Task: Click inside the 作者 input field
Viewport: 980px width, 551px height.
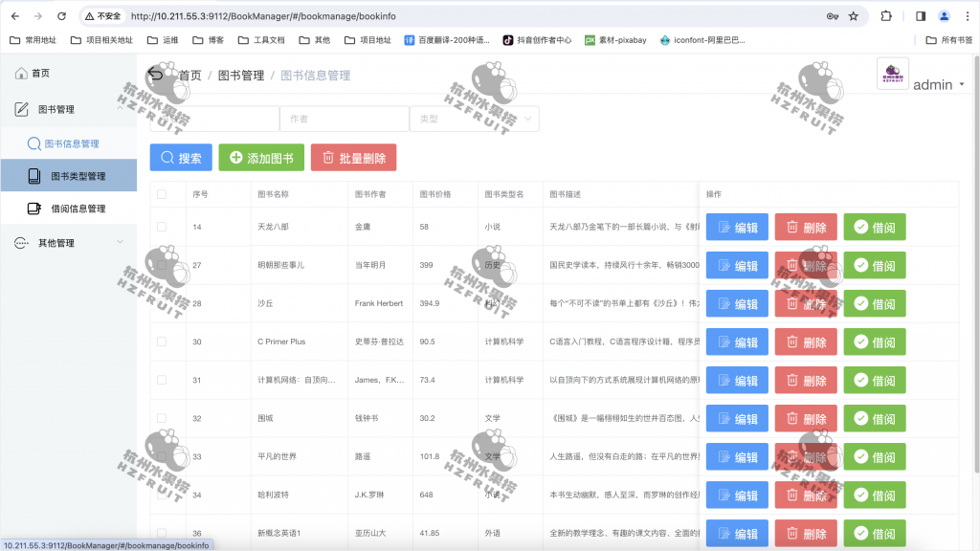Action: 345,118
